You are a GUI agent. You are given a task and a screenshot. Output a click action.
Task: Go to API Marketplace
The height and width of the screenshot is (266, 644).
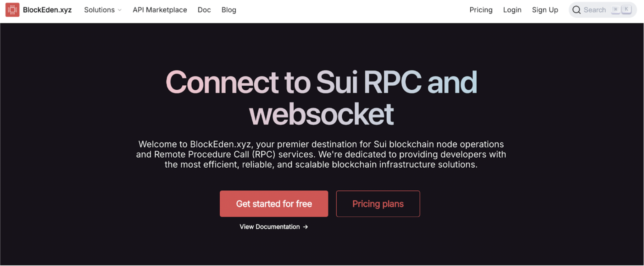pos(160,10)
